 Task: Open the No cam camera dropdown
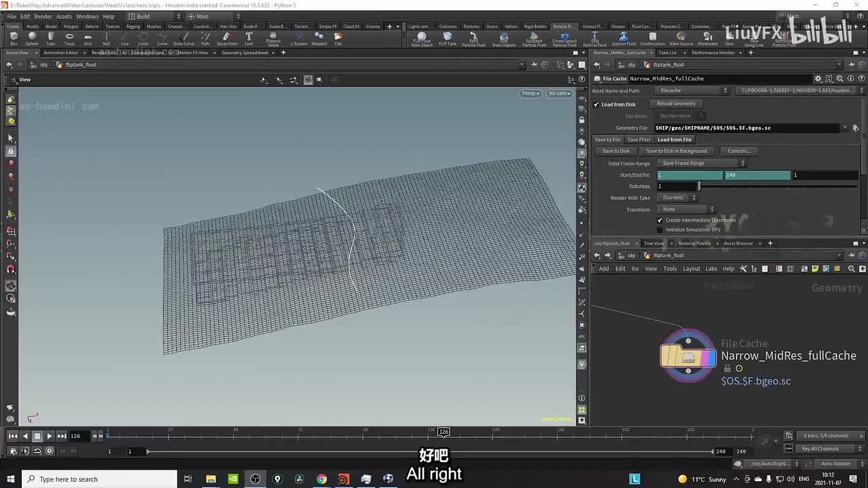pos(559,94)
